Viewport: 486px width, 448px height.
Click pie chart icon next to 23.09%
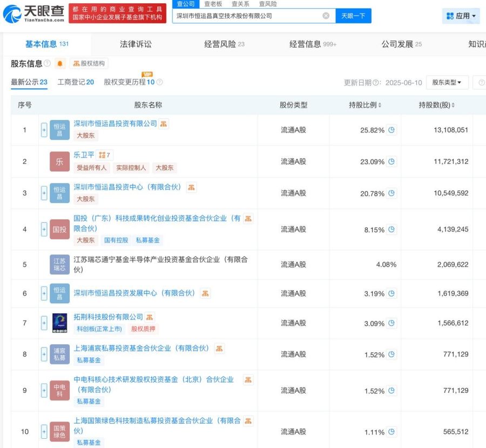pos(391,162)
